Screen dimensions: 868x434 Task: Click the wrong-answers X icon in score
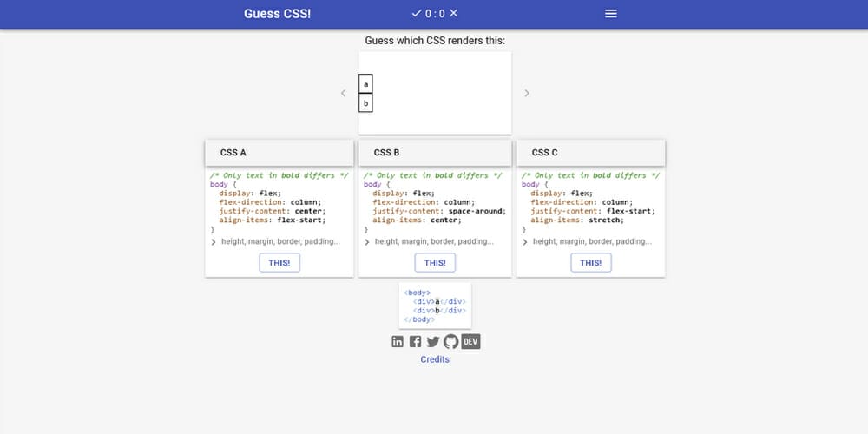click(x=453, y=13)
